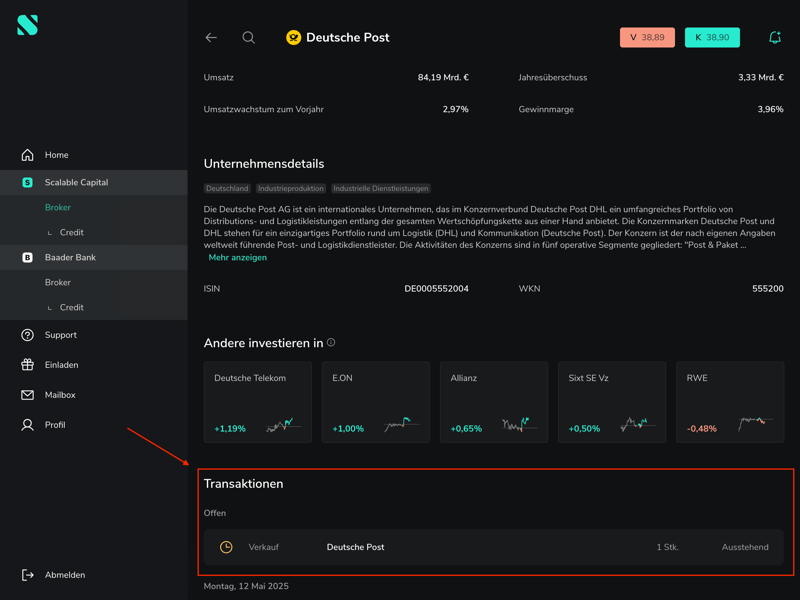This screenshot has width=800, height=600.
Task: Click the Jahresüberschuss value 3,33 Mrd. €
Action: point(761,78)
